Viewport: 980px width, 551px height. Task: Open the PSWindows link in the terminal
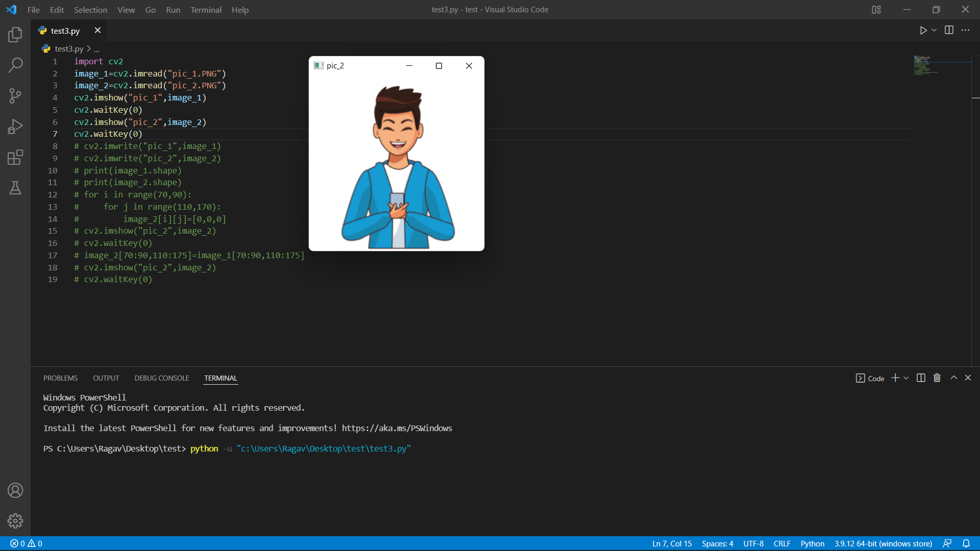(x=397, y=428)
